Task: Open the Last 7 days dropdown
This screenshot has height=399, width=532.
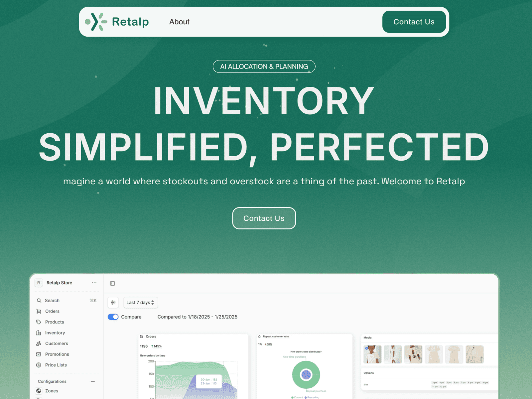Action: (141, 303)
